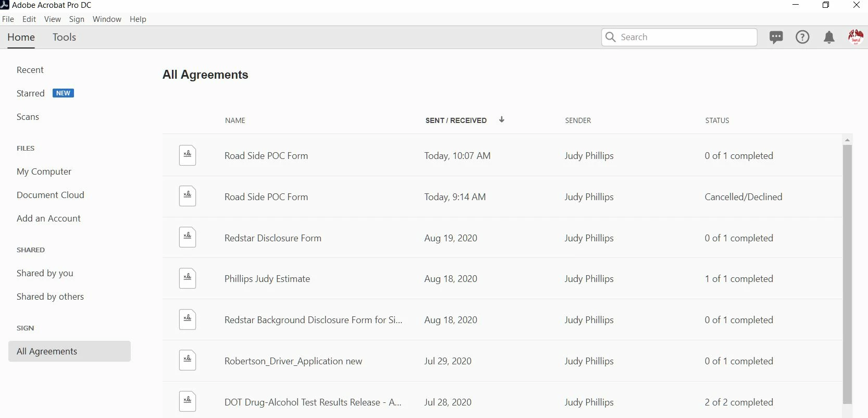
Task: Click the document icon for the 9:14 AM Road Side POC Form
Action: point(188,196)
